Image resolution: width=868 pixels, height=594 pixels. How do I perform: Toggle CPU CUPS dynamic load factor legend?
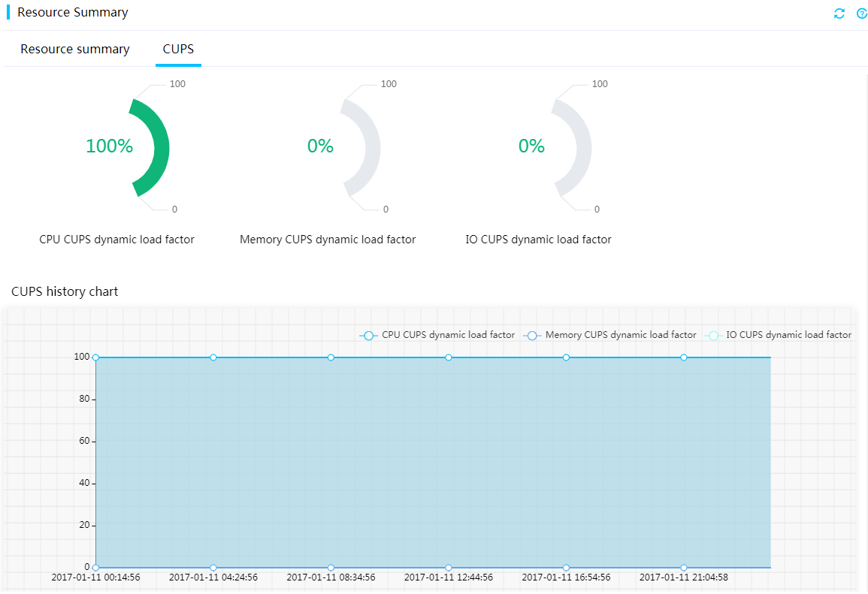(437, 335)
